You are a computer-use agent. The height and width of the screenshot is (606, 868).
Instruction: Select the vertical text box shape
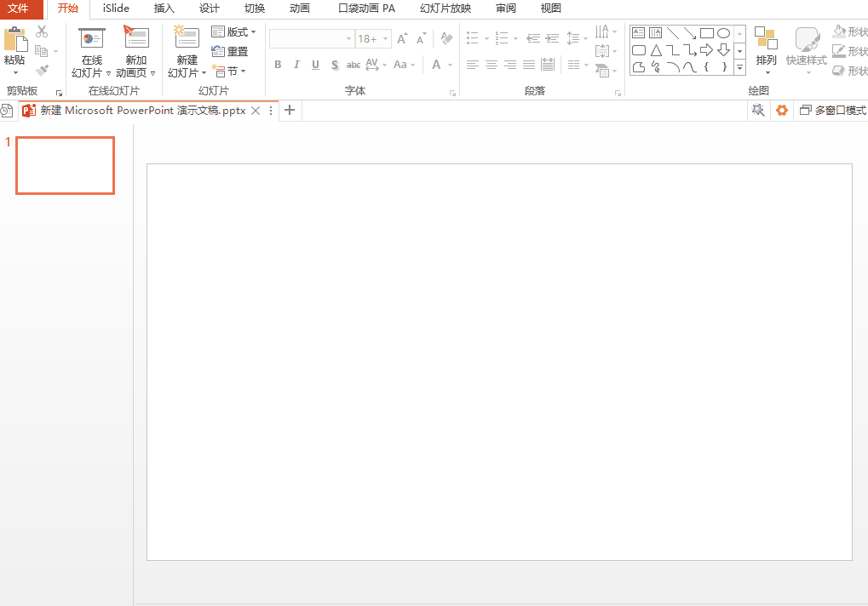(655, 32)
